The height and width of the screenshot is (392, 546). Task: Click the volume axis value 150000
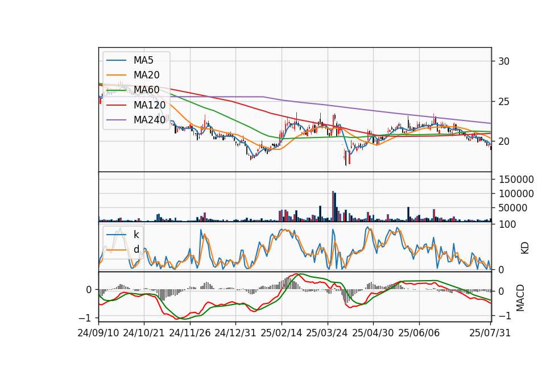(516, 180)
